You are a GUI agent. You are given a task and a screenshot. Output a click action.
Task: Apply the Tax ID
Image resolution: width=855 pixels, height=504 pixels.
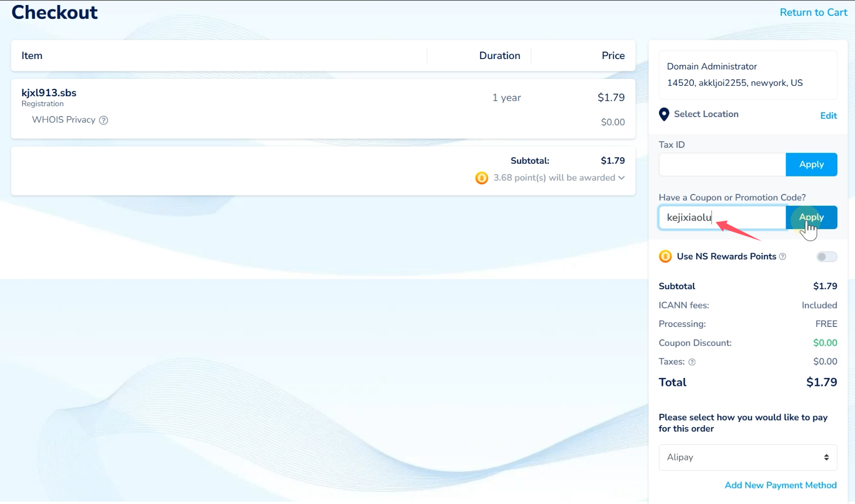811,165
